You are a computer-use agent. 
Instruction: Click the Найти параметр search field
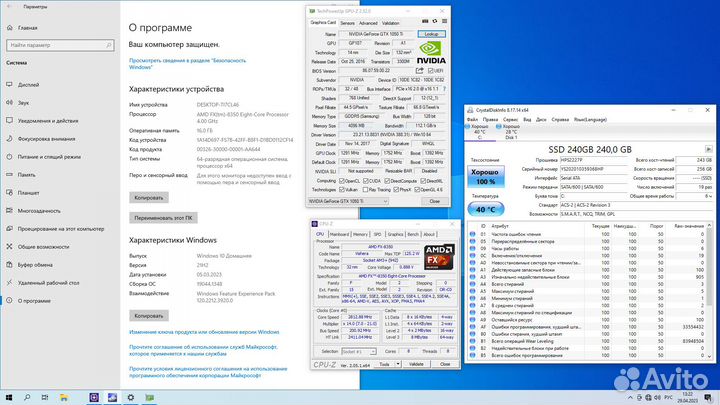coord(60,45)
